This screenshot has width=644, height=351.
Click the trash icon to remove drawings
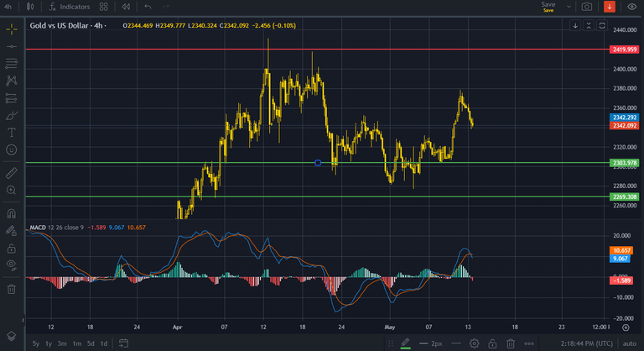click(x=12, y=289)
